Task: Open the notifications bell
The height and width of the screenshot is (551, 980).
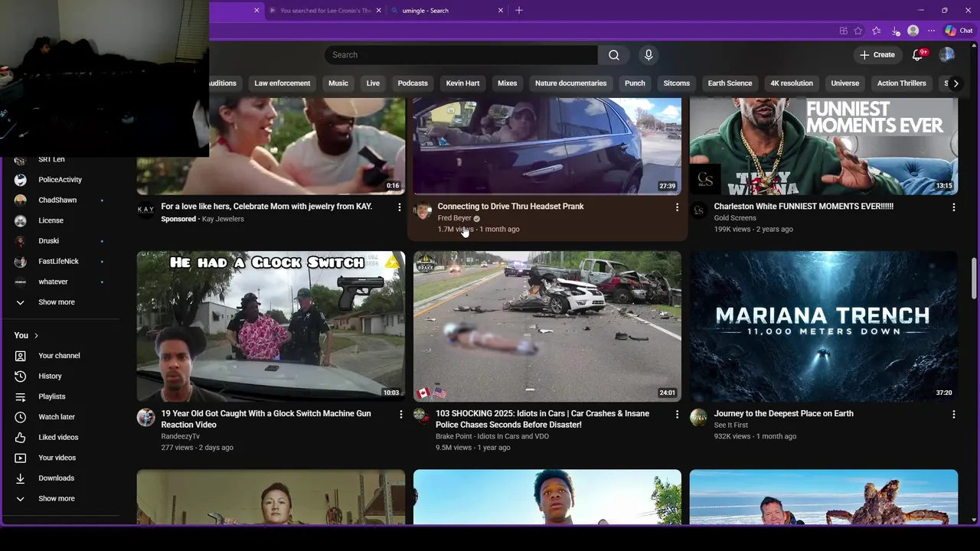Action: coord(918,55)
